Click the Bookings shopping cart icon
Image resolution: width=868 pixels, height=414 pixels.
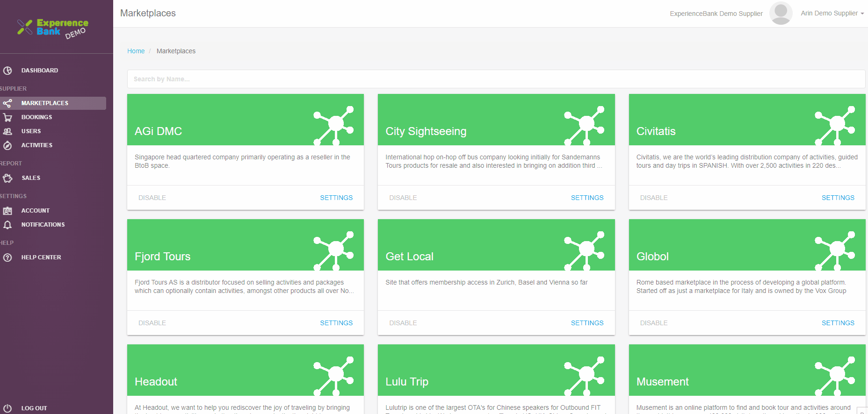click(7, 117)
